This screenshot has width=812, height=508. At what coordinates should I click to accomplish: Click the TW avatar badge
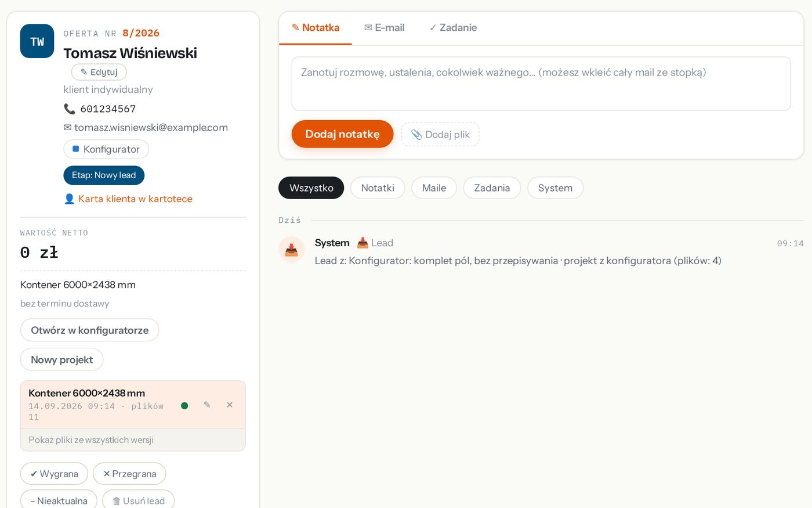(37, 41)
